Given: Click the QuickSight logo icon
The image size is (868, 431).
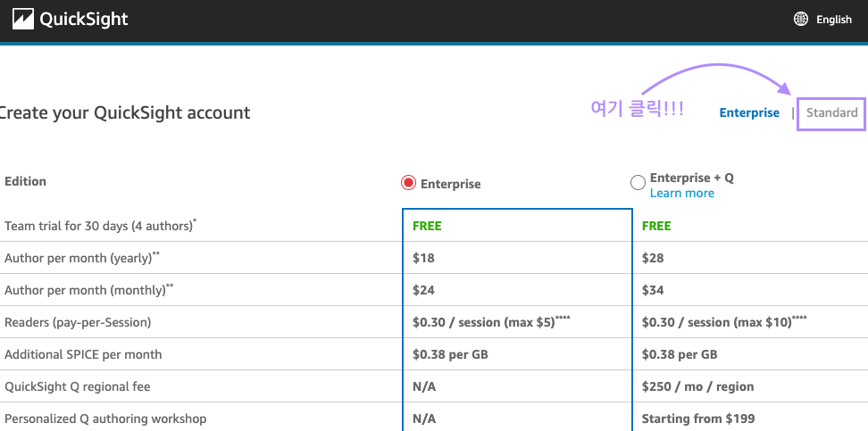Looking at the screenshot, I should pyautogui.click(x=22, y=20).
